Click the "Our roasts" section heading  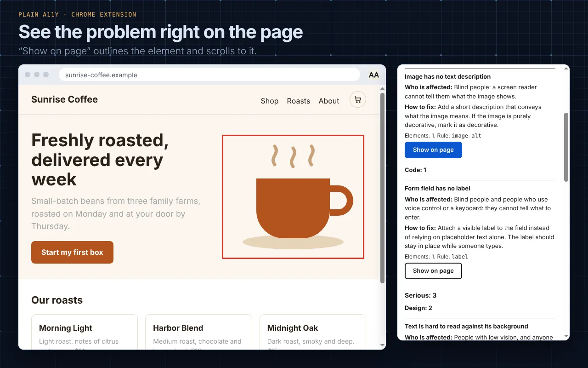pos(57,300)
